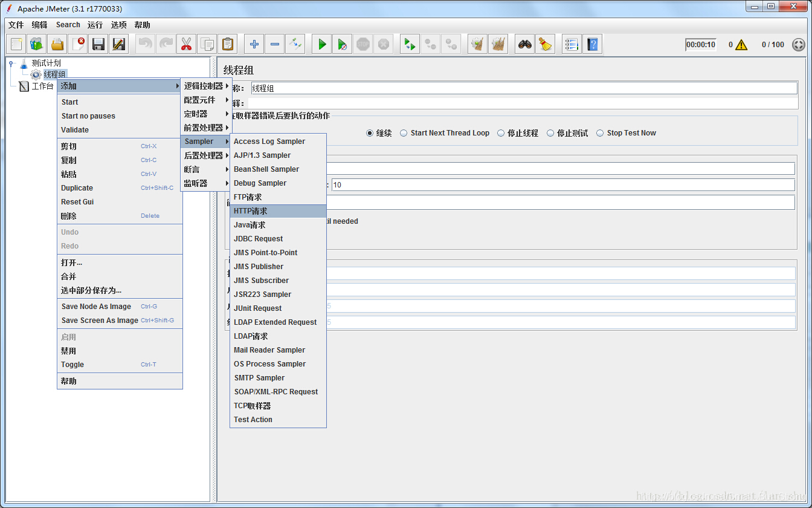Select the 停止线程 radio button
The image size is (812, 508).
tap(501, 133)
